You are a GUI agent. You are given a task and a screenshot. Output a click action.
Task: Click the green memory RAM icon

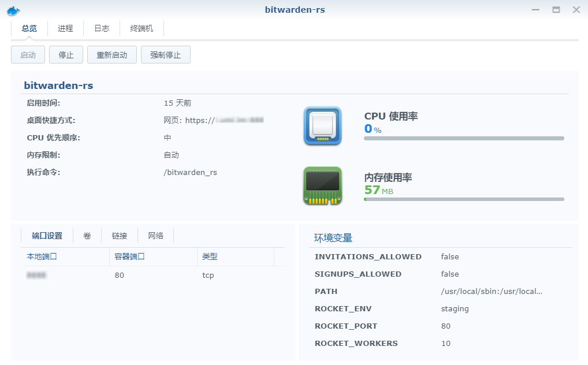pos(322,186)
